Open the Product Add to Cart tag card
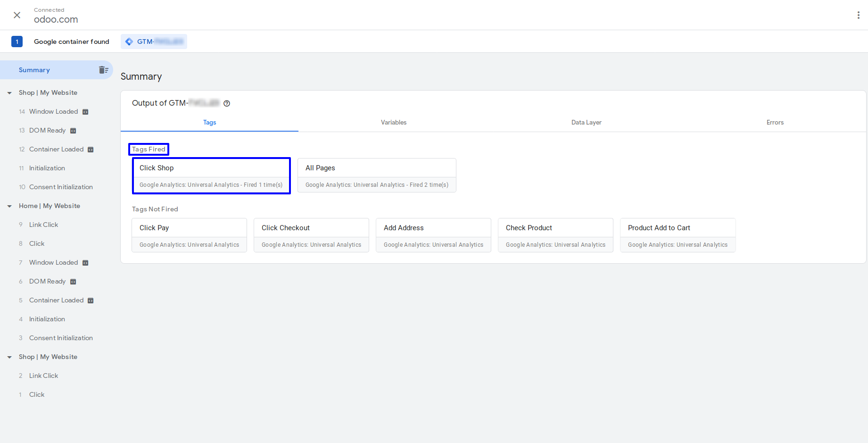This screenshot has height=443, width=868. [678, 235]
